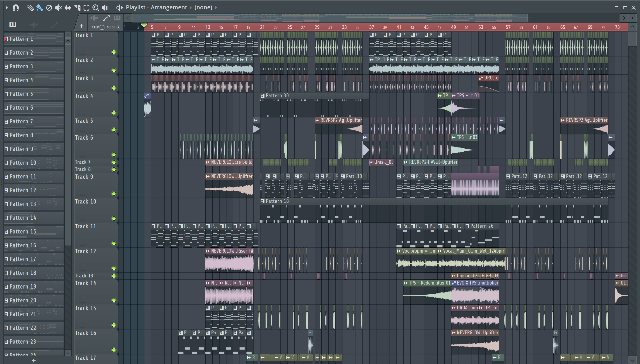Show automation clips in picker panel

click(55, 24)
